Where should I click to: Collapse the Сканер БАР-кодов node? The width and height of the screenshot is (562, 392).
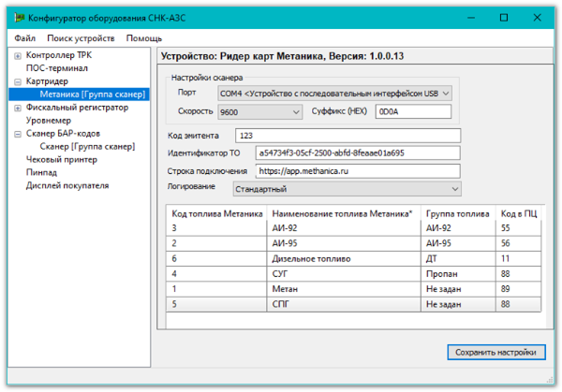pos(18,134)
